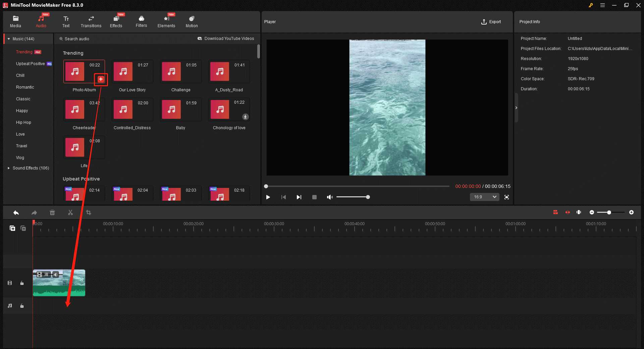Open the 16:9 aspect ratio dropdown
This screenshot has height=349, width=644.
[484, 197]
